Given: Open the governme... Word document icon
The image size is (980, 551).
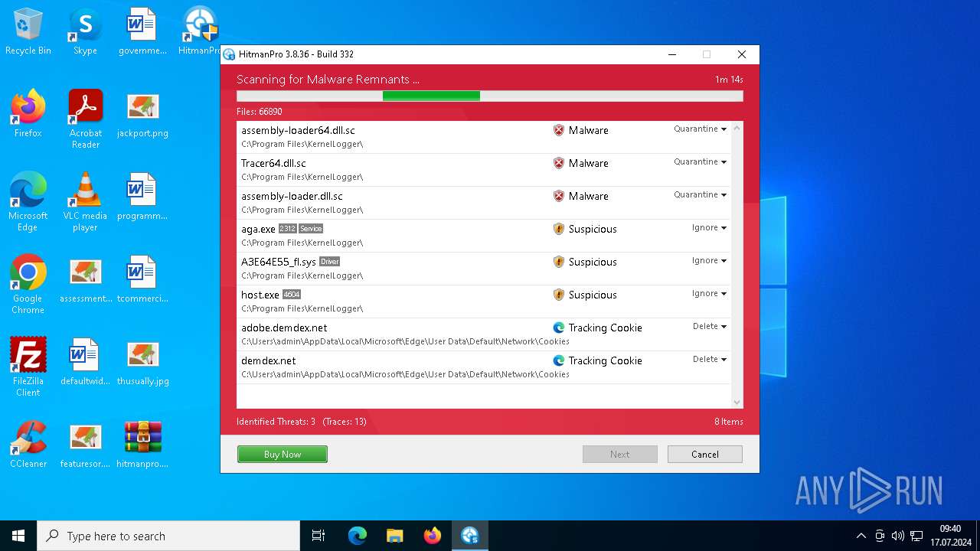Looking at the screenshot, I should point(142,31).
